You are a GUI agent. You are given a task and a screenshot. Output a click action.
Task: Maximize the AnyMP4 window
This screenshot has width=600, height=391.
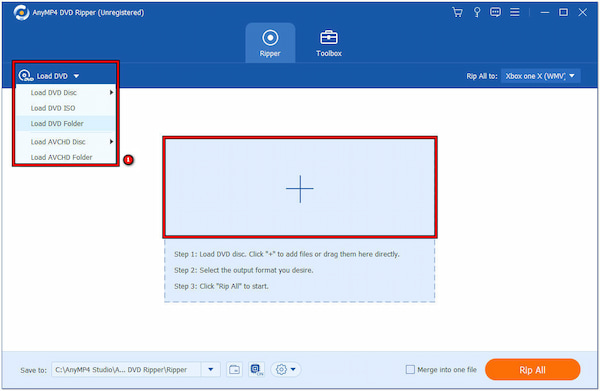(x=563, y=13)
